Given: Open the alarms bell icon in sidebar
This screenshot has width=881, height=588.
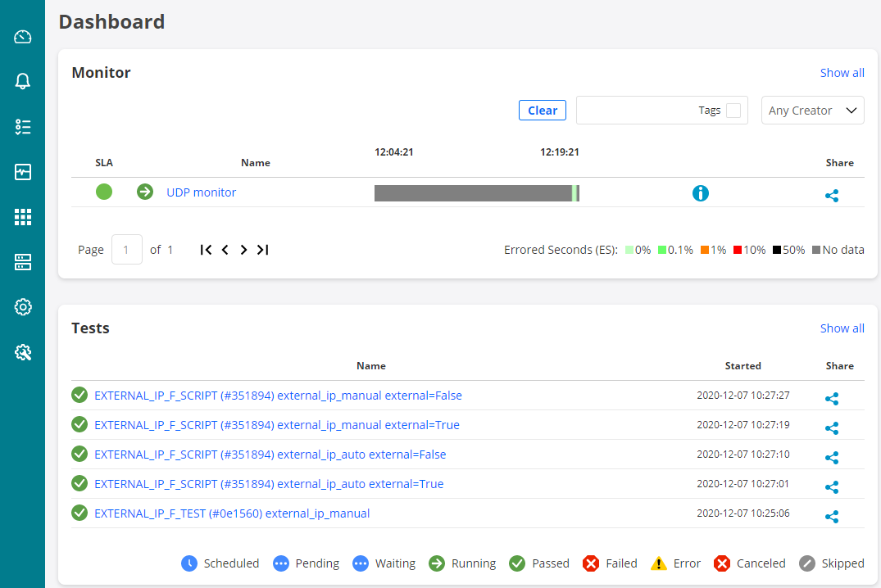Looking at the screenshot, I should click(x=23, y=81).
